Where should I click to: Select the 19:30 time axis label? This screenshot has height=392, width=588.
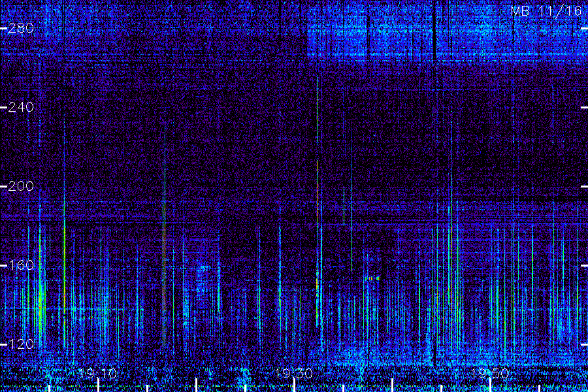pyautogui.click(x=293, y=373)
